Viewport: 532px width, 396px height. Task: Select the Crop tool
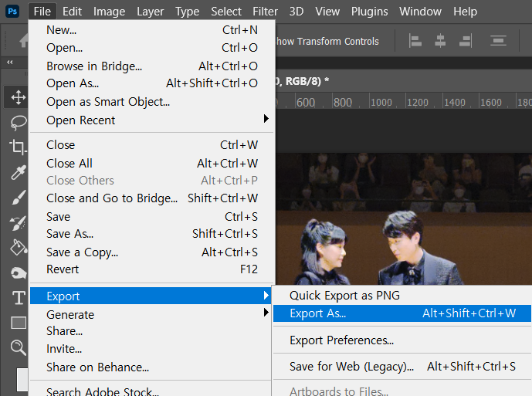pos(18,147)
